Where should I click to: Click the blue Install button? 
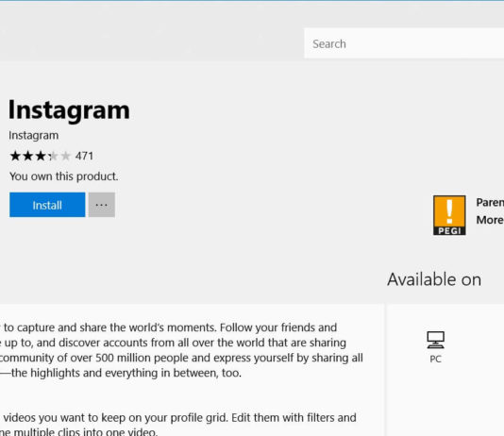(47, 205)
